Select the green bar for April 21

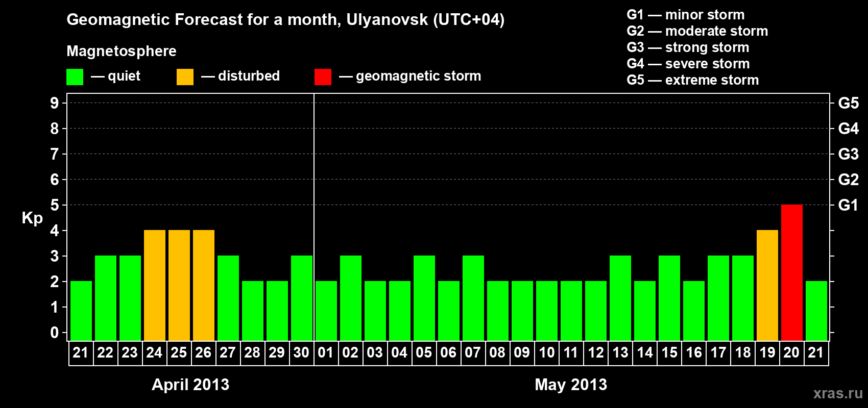pos(81,311)
